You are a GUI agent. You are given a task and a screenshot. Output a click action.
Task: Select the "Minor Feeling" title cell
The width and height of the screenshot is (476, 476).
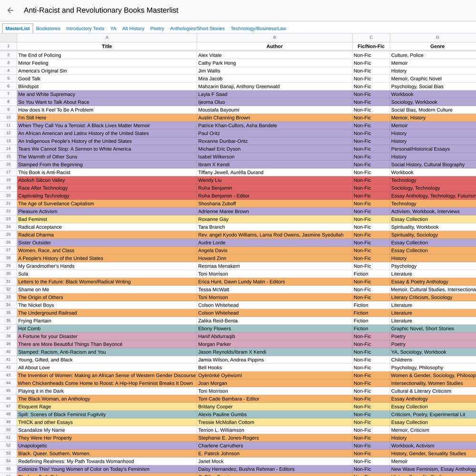tap(107, 63)
